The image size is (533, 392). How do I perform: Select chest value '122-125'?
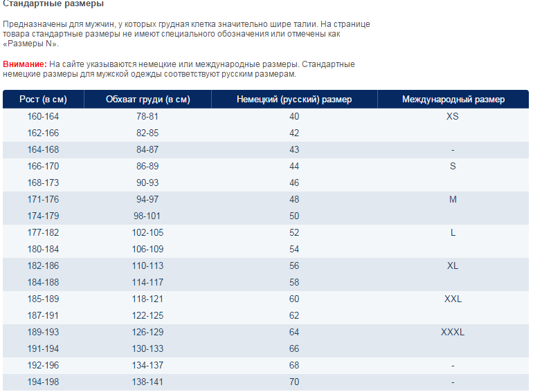coord(147,316)
